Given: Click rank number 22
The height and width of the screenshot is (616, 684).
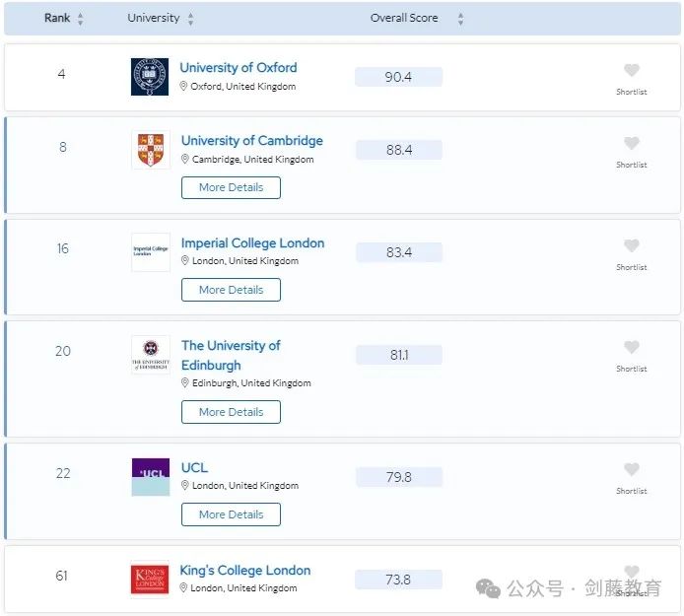Looking at the screenshot, I should [63, 473].
